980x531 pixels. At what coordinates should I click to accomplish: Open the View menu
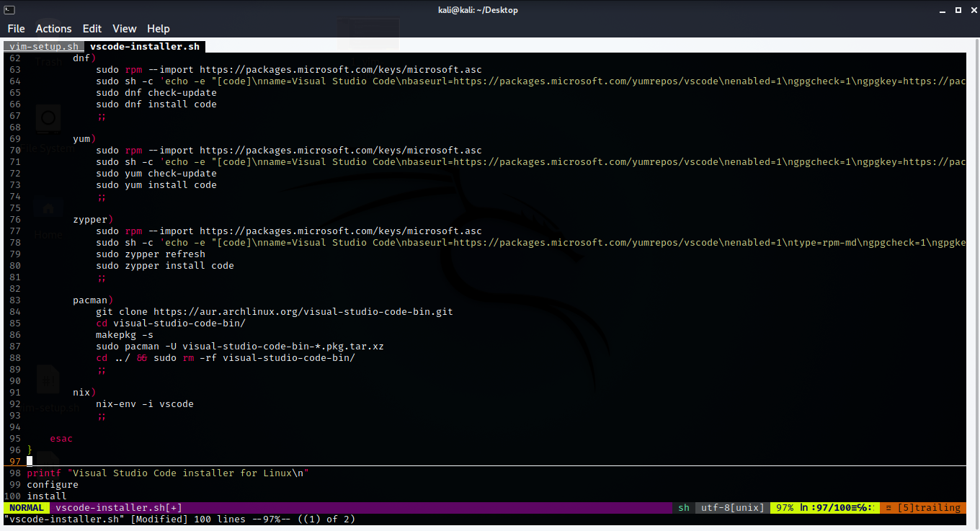tap(125, 29)
